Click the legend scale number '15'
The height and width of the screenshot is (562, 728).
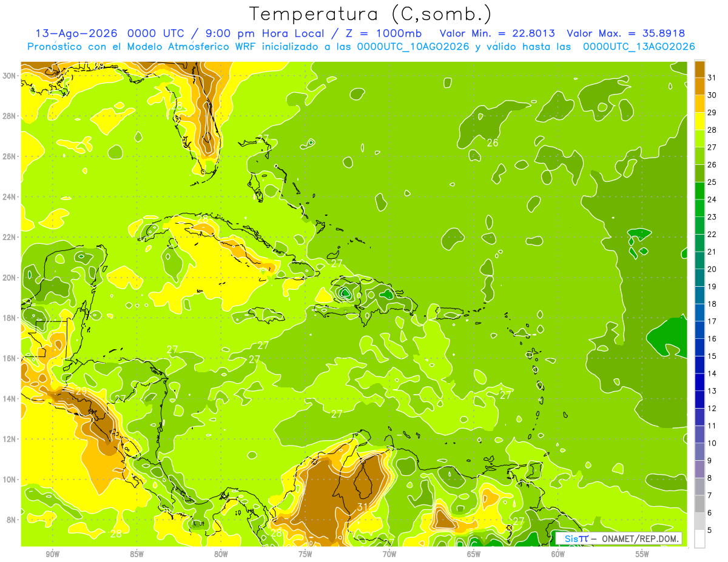click(712, 356)
